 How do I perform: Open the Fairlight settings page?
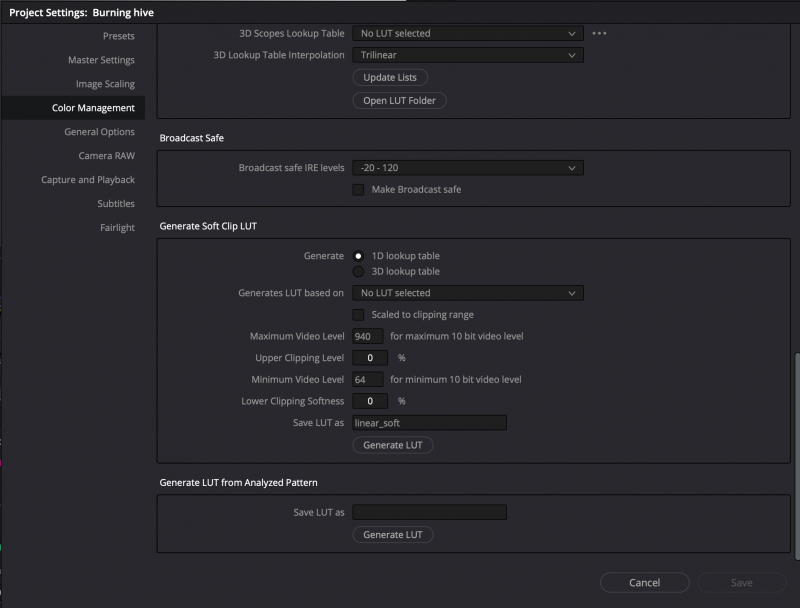point(117,228)
